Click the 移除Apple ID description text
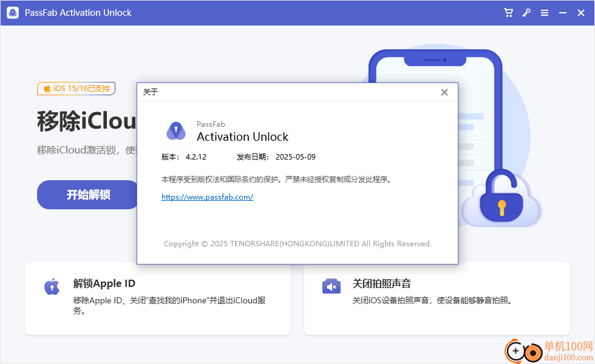Image resolution: width=595 pixels, height=364 pixels. point(169,306)
